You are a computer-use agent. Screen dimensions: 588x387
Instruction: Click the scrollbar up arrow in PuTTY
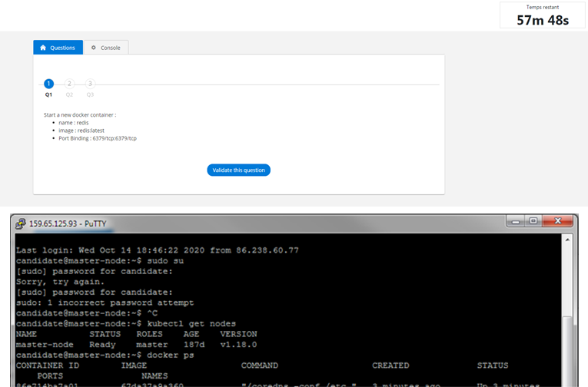pyautogui.click(x=570, y=240)
